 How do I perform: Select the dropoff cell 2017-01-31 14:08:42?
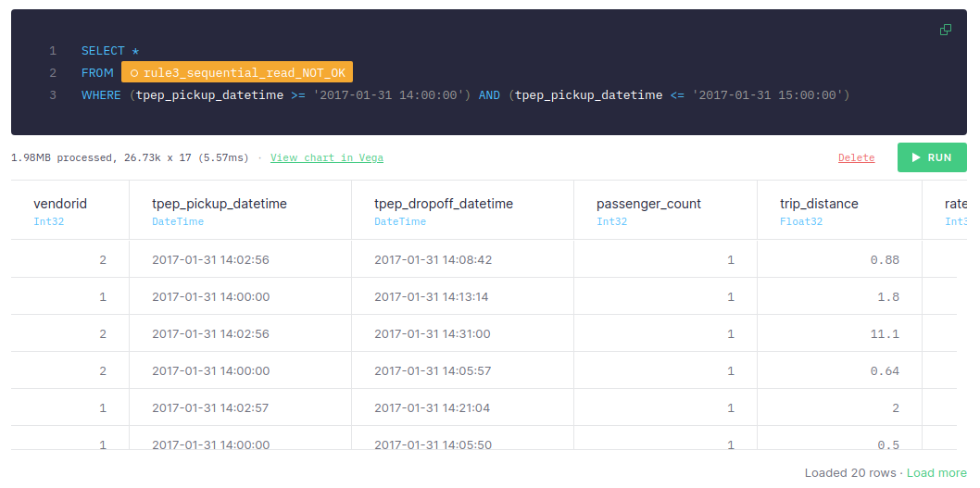pos(433,259)
